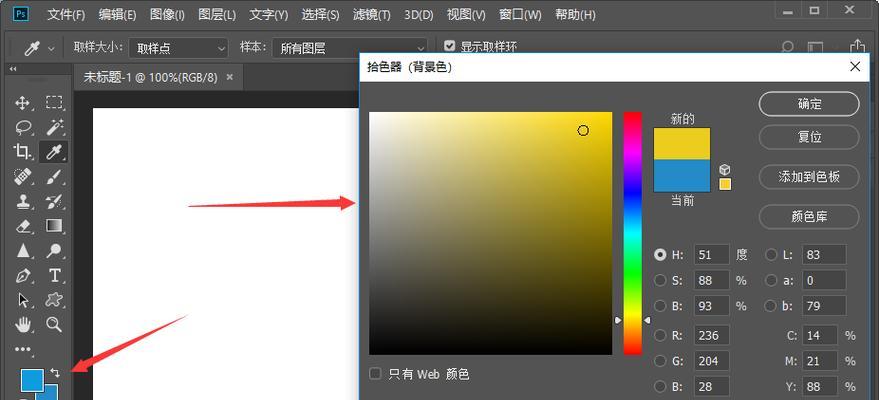Click the yellow 新的 color swatch
The height and width of the screenshot is (400, 879).
click(x=682, y=144)
